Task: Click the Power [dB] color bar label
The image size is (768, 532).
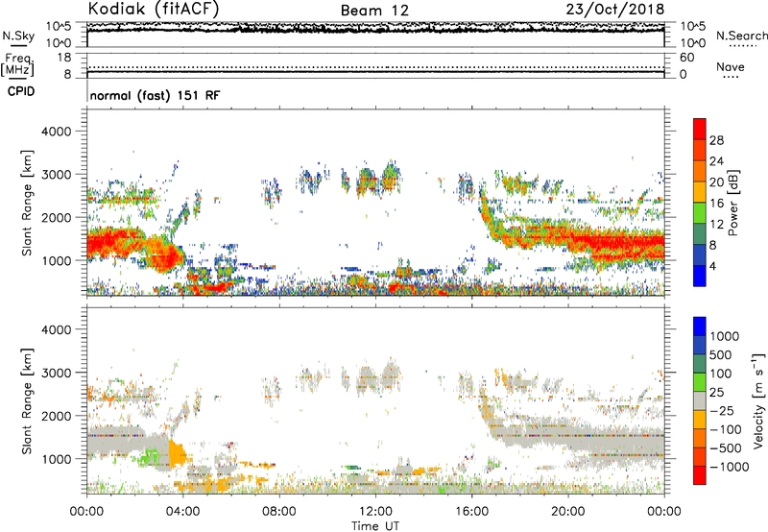Action: 733,203
